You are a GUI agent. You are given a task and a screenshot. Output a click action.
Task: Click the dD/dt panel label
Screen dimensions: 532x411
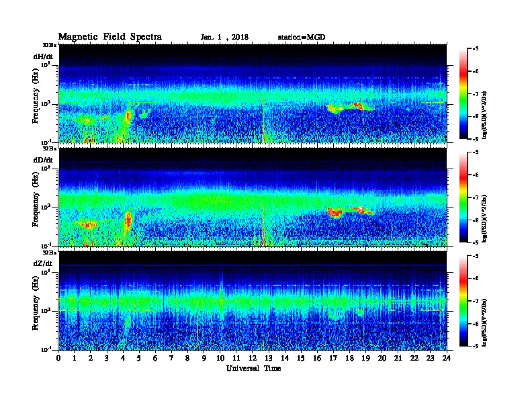click(x=43, y=160)
